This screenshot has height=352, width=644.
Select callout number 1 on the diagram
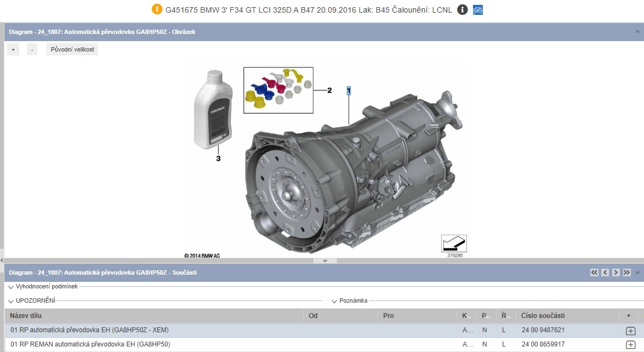point(349,91)
